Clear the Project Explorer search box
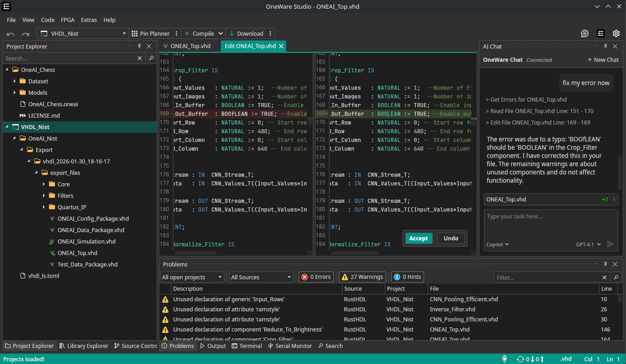The image size is (626, 364). pos(140,58)
